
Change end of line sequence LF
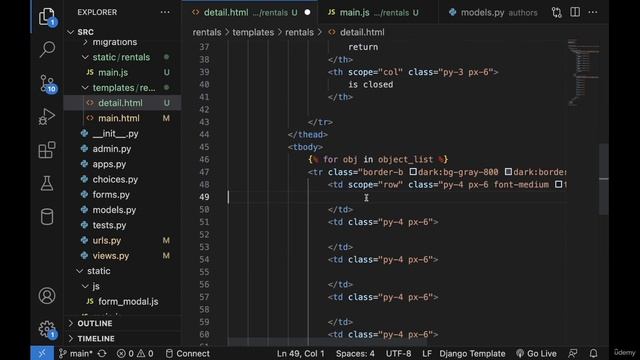(x=427, y=353)
